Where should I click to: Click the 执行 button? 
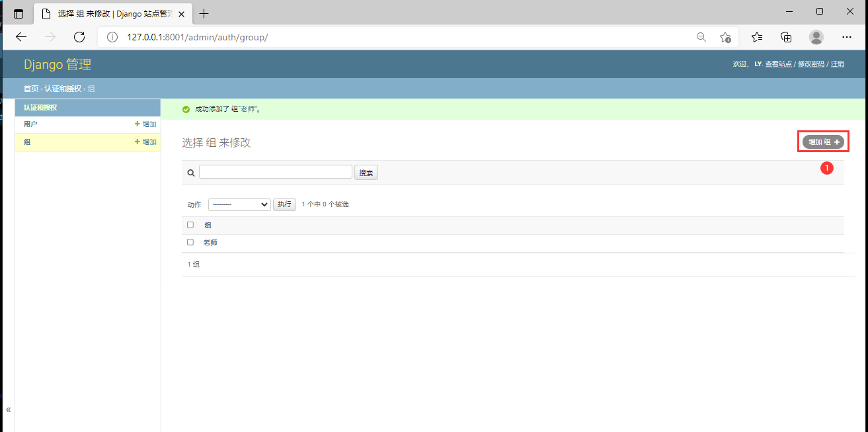(284, 204)
